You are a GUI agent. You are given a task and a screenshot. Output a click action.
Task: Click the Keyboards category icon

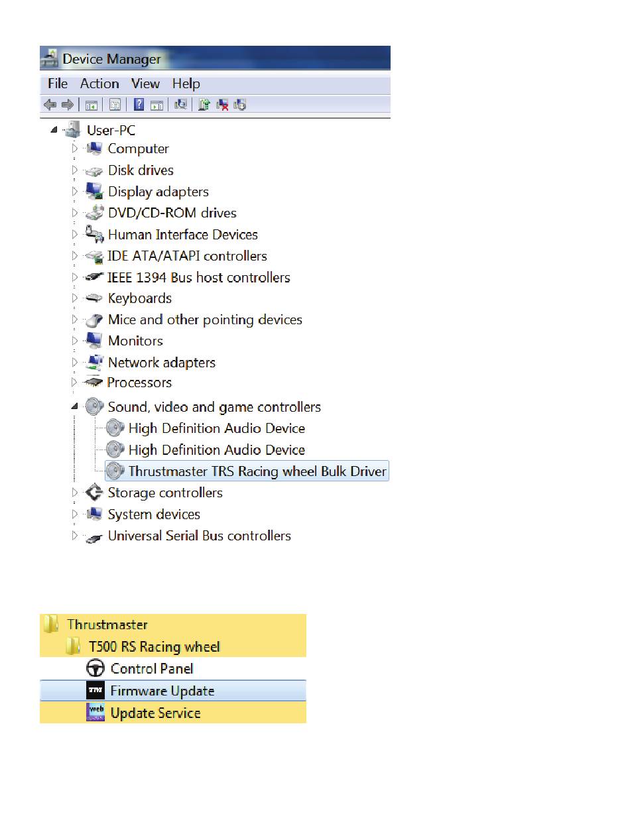[x=94, y=298]
